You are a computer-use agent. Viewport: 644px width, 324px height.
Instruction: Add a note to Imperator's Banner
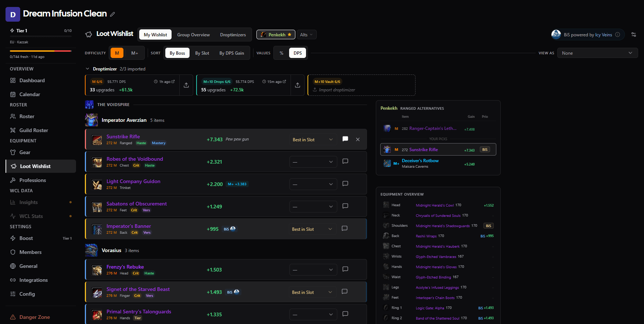click(x=345, y=229)
